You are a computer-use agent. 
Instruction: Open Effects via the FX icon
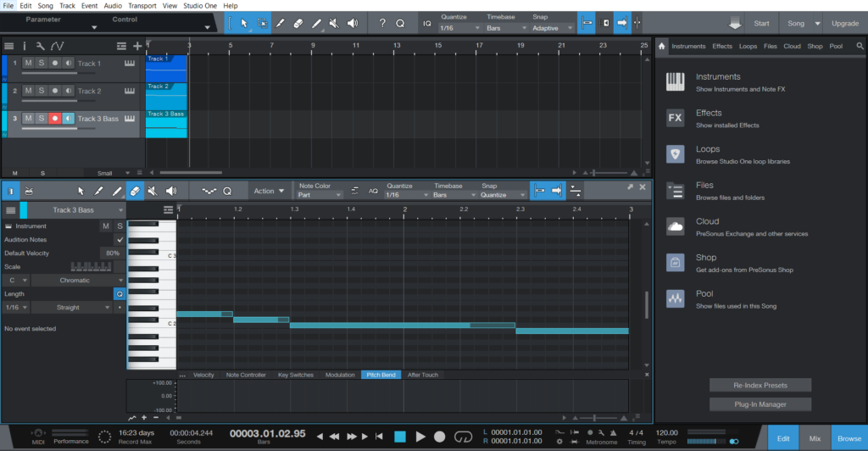coord(675,118)
